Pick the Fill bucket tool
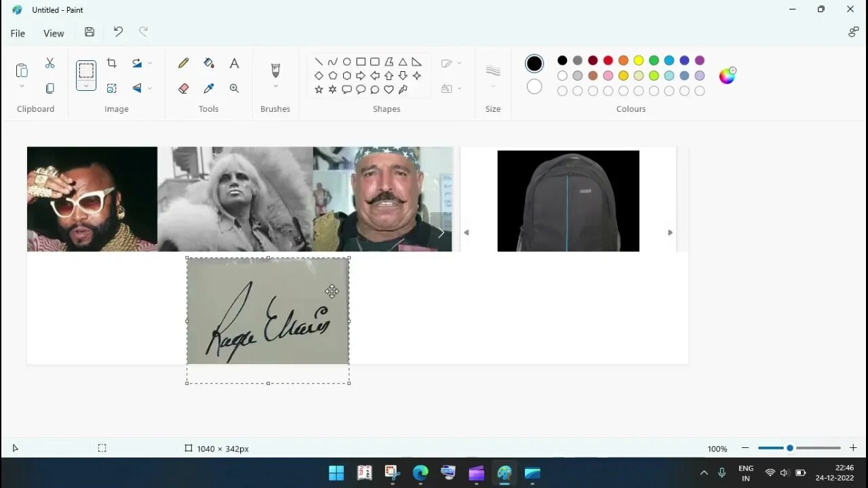 pos(209,63)
